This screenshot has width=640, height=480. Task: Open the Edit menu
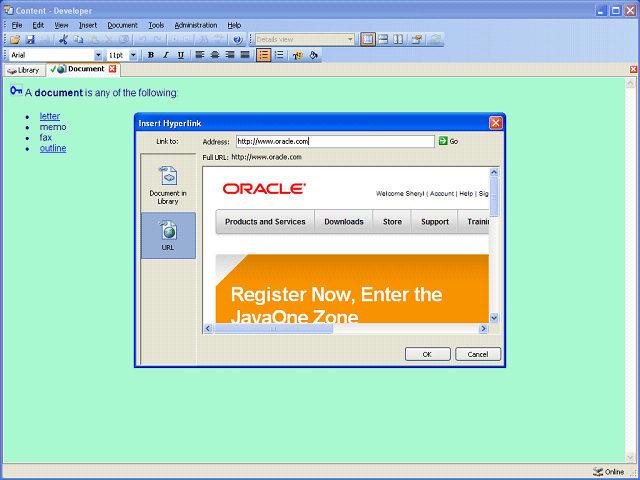(x=38, y=25)
